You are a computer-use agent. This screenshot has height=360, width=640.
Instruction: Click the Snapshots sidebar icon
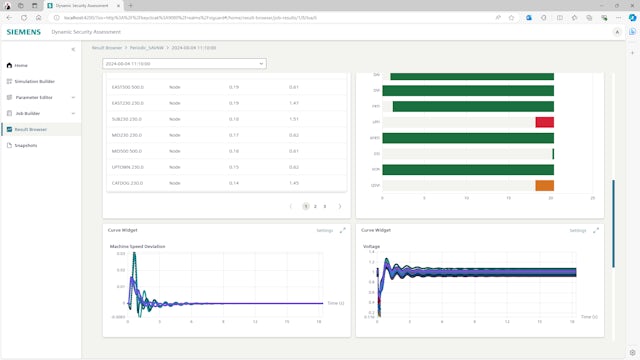pos(9,145)
